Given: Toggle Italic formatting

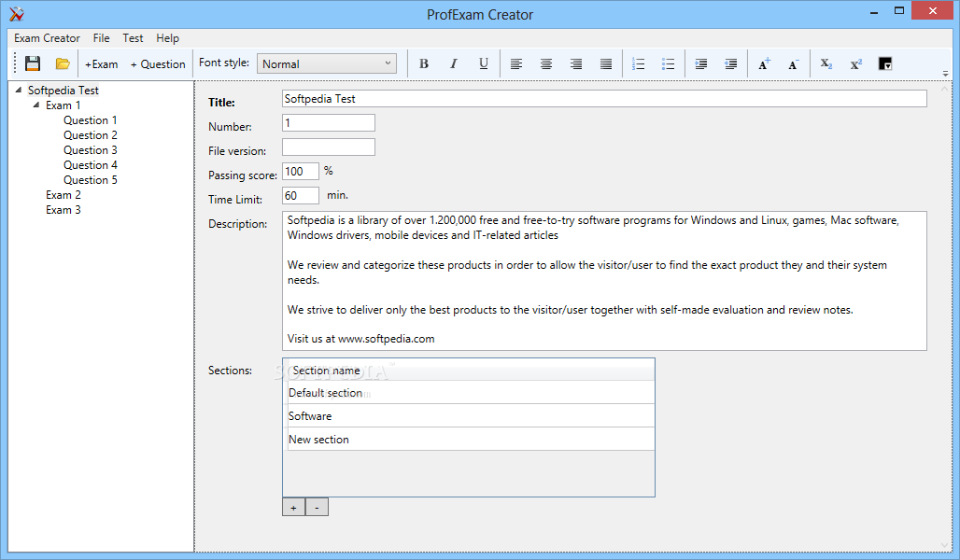Looking at the screenshot, I should point(454,63).
